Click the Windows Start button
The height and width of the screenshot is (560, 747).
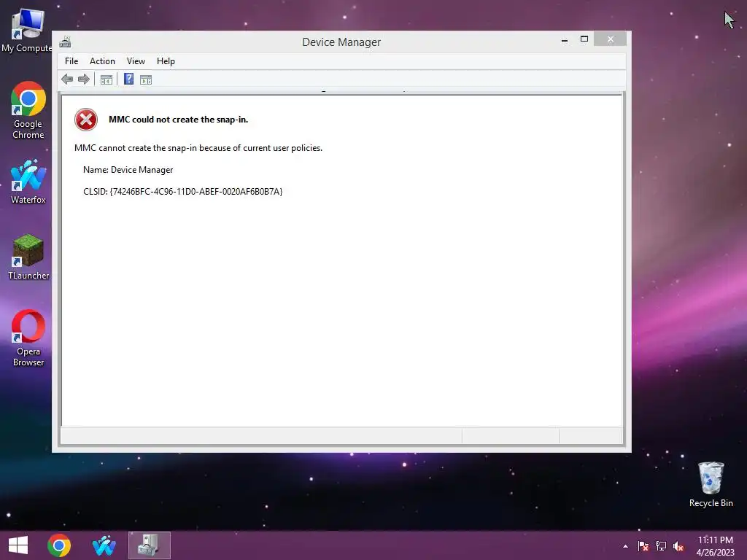pyautogui.click(x=18, y=545)
